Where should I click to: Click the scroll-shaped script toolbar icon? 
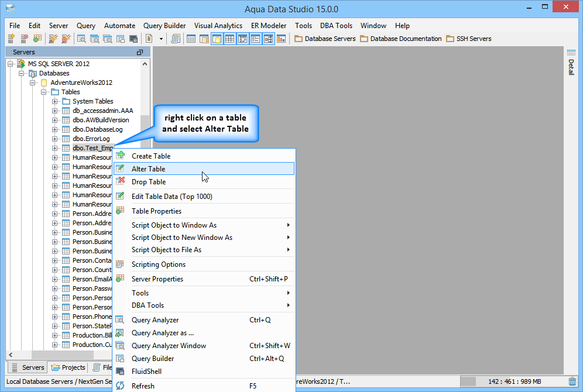coord(176,39)
